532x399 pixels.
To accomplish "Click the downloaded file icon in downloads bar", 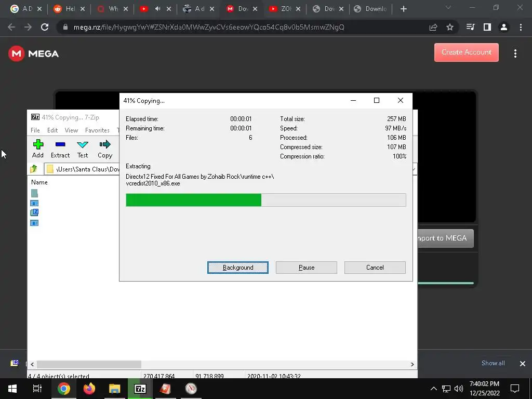I will pos(14,363).
